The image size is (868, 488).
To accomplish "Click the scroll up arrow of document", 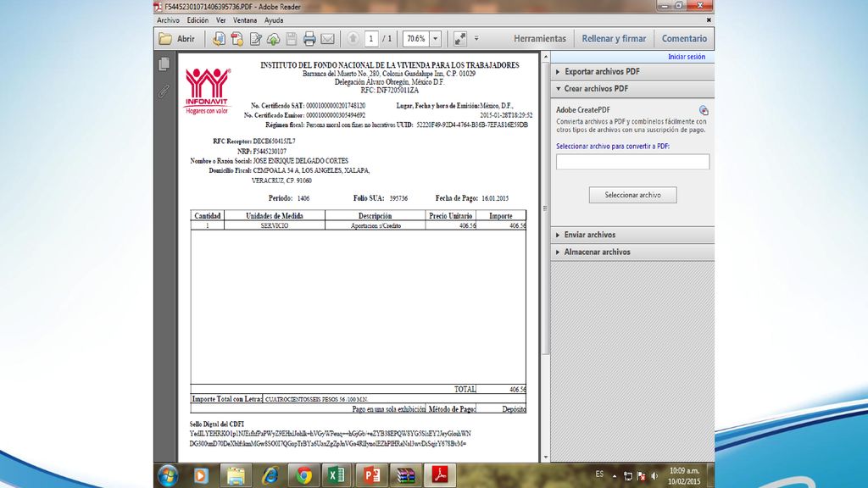I will click(545, 57).
